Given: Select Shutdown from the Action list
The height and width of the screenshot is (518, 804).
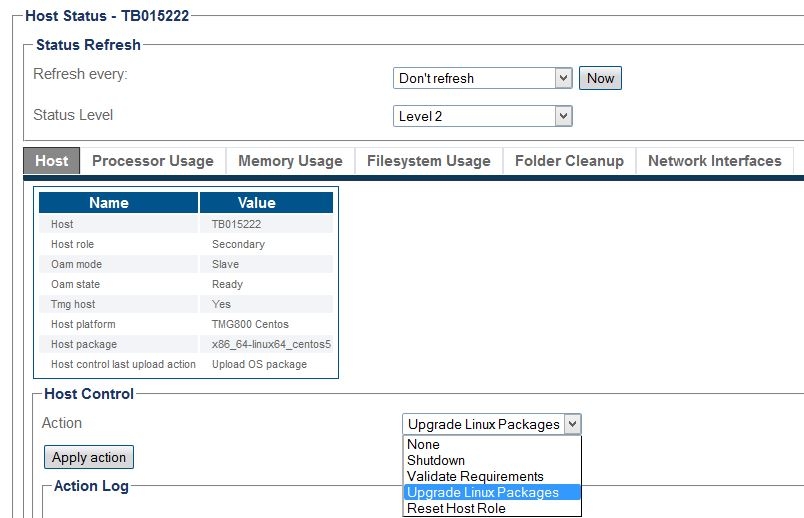Looking at the screenshot, I should click(x=436, y=461).
